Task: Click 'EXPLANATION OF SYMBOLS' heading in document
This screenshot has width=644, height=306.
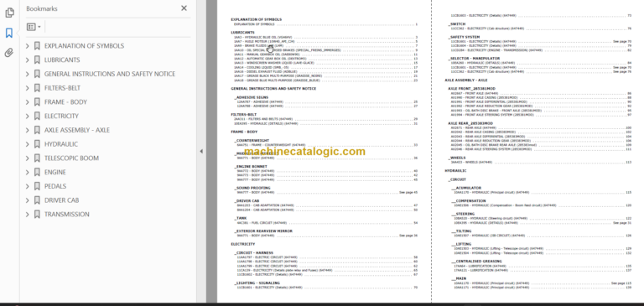Action: pos(257,19)
